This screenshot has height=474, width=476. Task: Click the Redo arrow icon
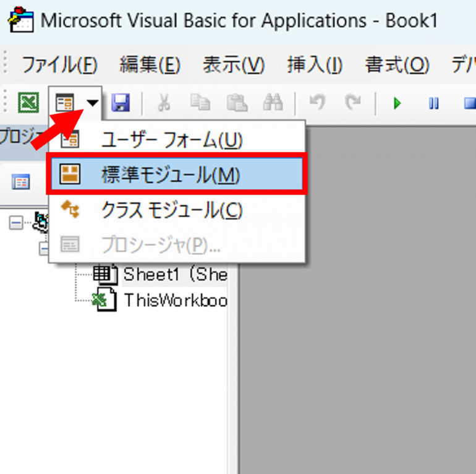click(x=353, y=102)
